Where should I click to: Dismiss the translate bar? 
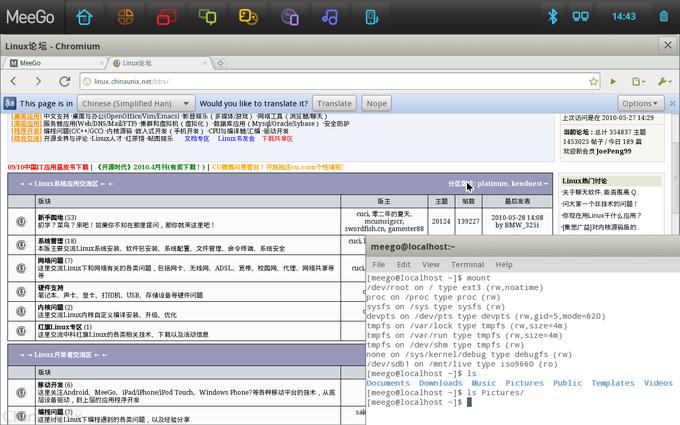click(672, 104)
